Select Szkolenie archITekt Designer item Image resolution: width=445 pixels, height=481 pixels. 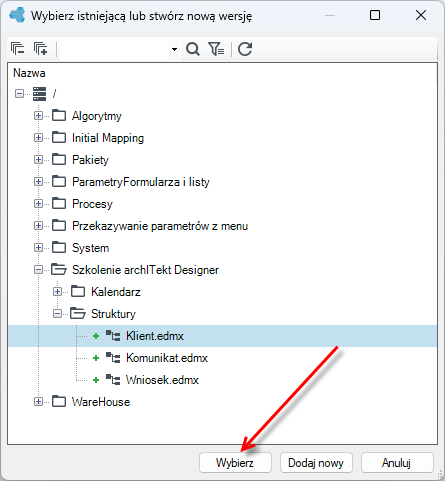(x=145, y=270)
